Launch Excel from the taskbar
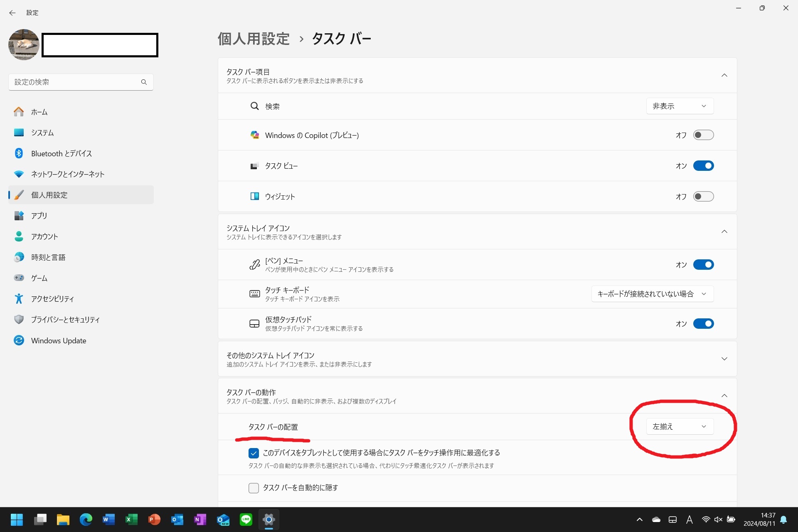The image size is (798, 532). [132, 520]
